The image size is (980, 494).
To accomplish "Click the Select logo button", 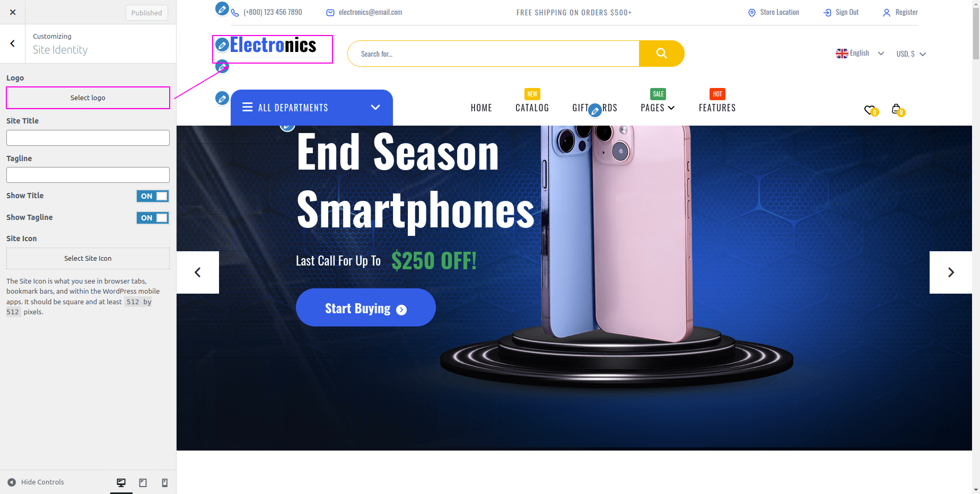I will (x=88, y=98).
